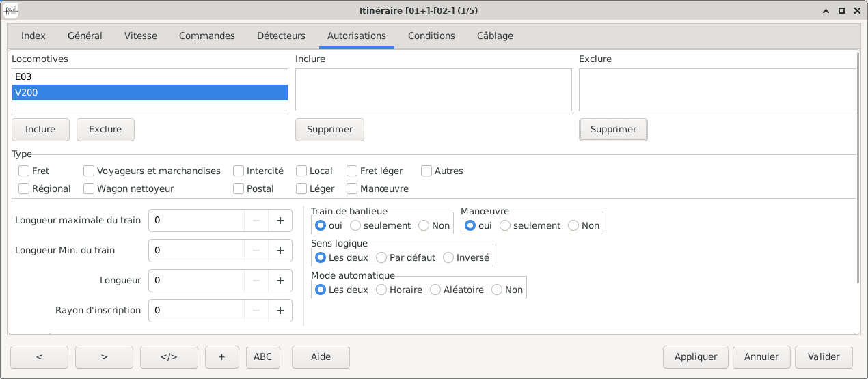Select locomotive E03 in the list
The width and height of the screenshot is (868, 379).
[x=150, y=77]
